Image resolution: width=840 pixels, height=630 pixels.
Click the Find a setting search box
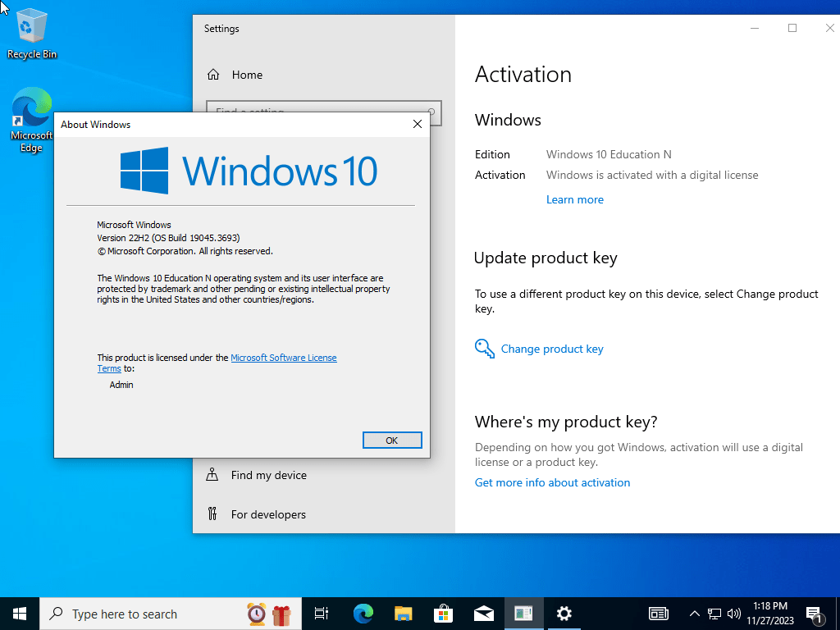tap(324, 106)
